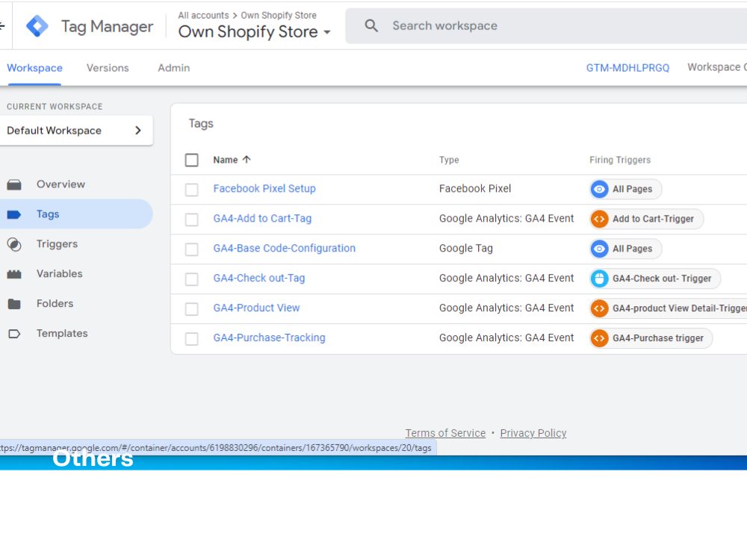Viewport: 747px width, 560px height.
Task: Click the Folders sidebar icon
Action: click(x=14, y=304)
